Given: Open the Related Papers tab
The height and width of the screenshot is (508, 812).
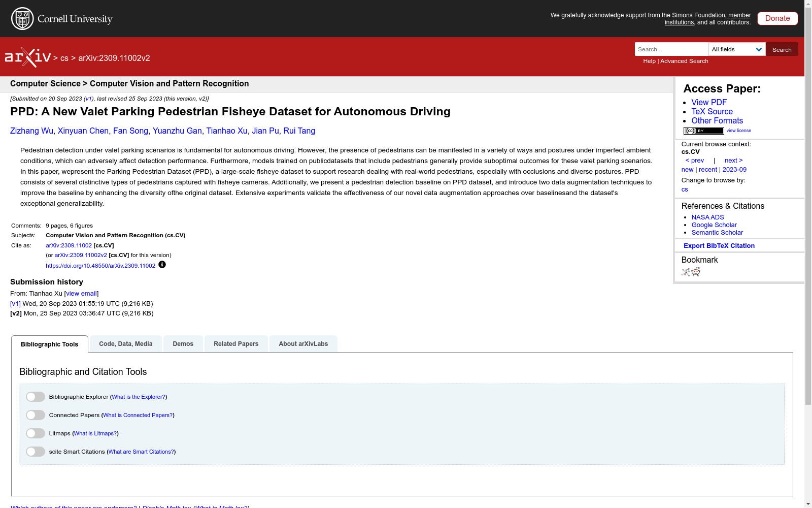Looking at the screenshot, I should [236, 344].
